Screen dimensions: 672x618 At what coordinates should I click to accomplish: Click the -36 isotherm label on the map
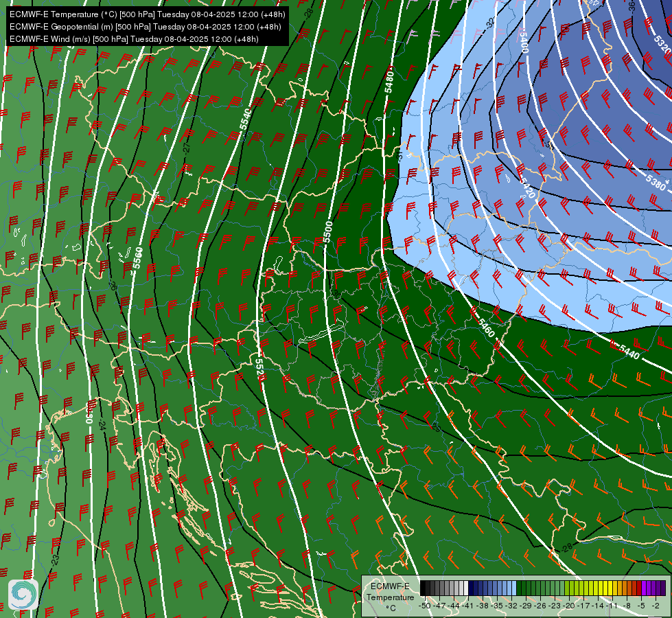(x=632, y=6)
